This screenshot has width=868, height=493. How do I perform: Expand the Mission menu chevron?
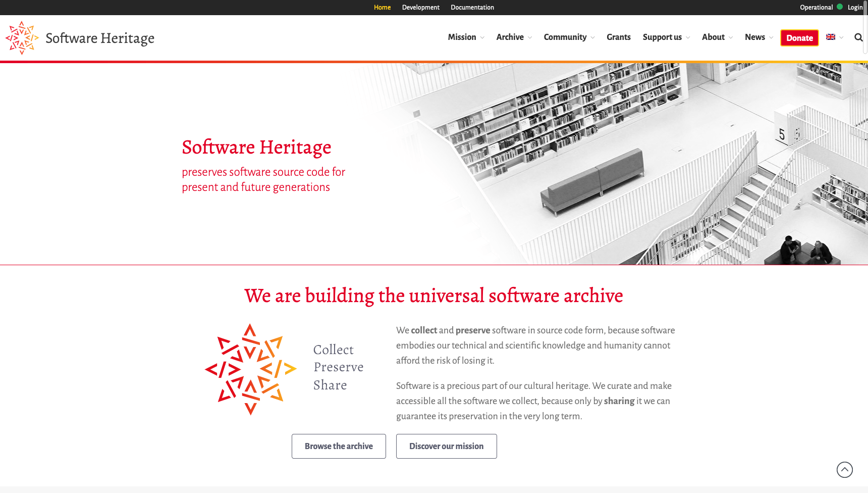pos(482,38)
